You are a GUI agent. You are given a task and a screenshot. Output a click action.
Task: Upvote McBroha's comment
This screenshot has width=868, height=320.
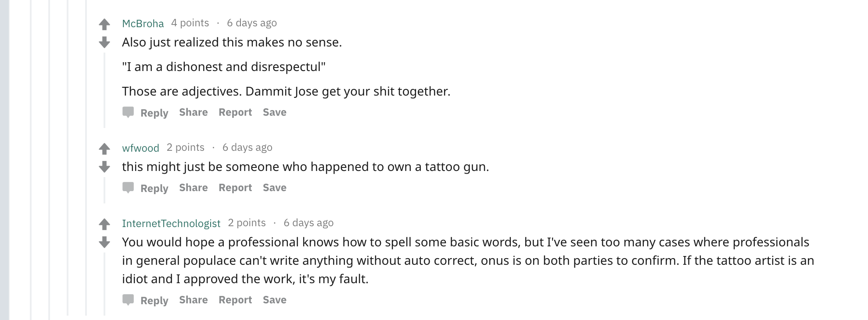tap(104, 24)
